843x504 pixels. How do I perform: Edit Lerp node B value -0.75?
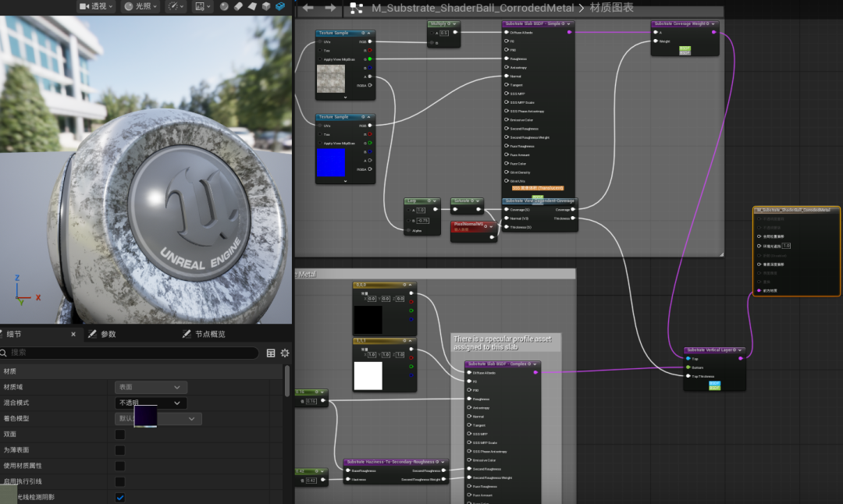(x=423, y=220)
